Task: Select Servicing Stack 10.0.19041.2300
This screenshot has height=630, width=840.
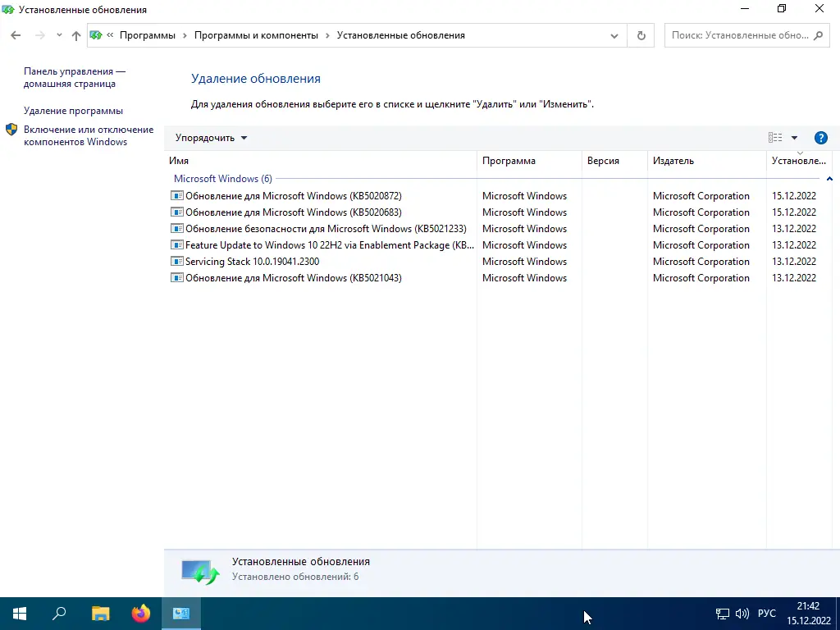Action: pyautogui.click(x=252, y=262)
